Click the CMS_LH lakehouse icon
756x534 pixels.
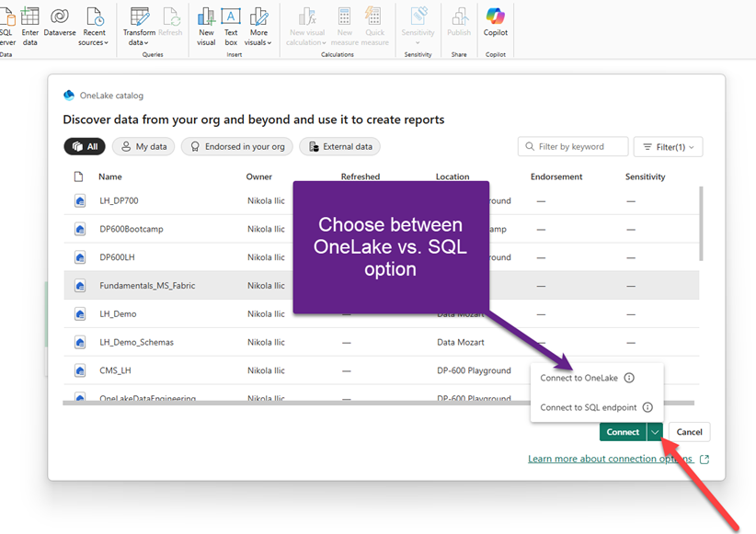tap(80, 371)
